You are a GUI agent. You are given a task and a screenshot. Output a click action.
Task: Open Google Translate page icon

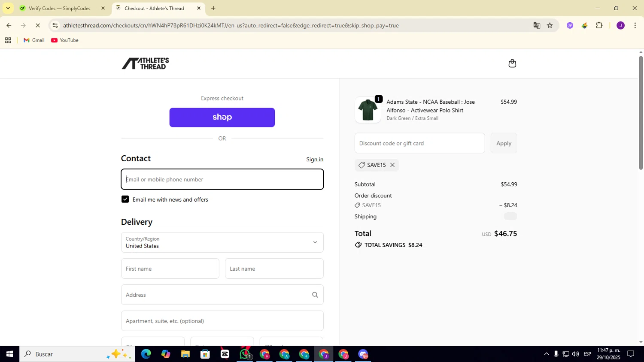click(537, 26)
